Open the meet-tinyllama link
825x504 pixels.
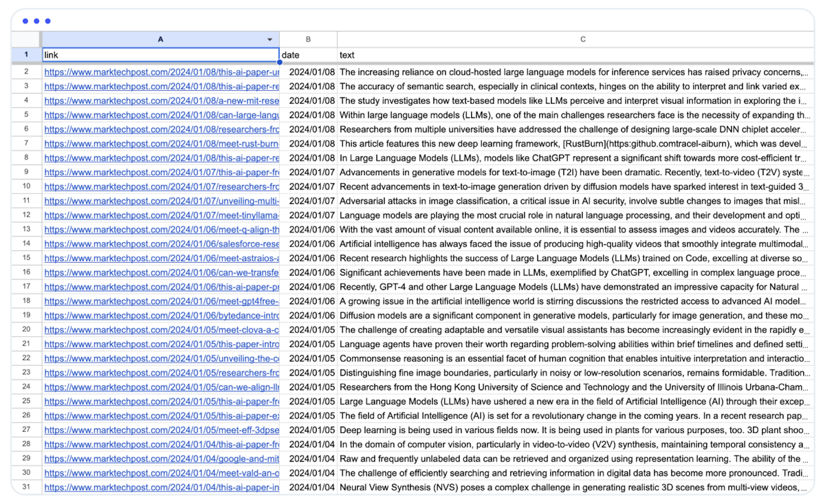coord(161,215)
